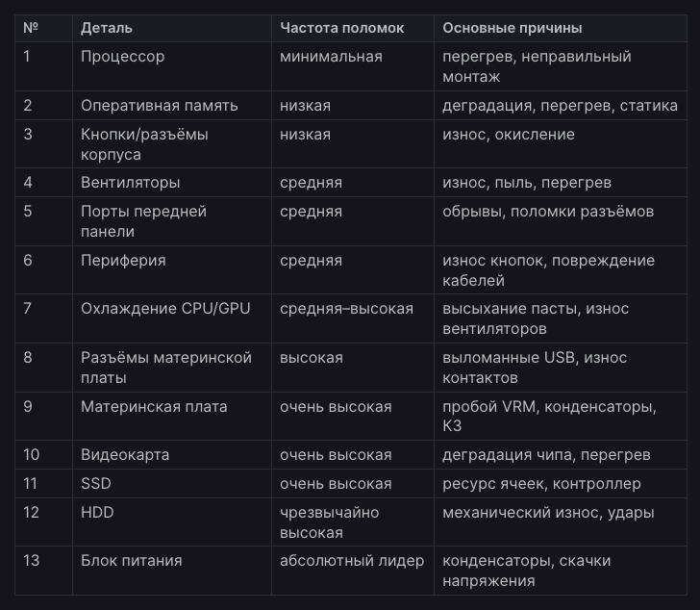Select the 'HDD' cell
The image size is (700, 610).
point(172,522)
